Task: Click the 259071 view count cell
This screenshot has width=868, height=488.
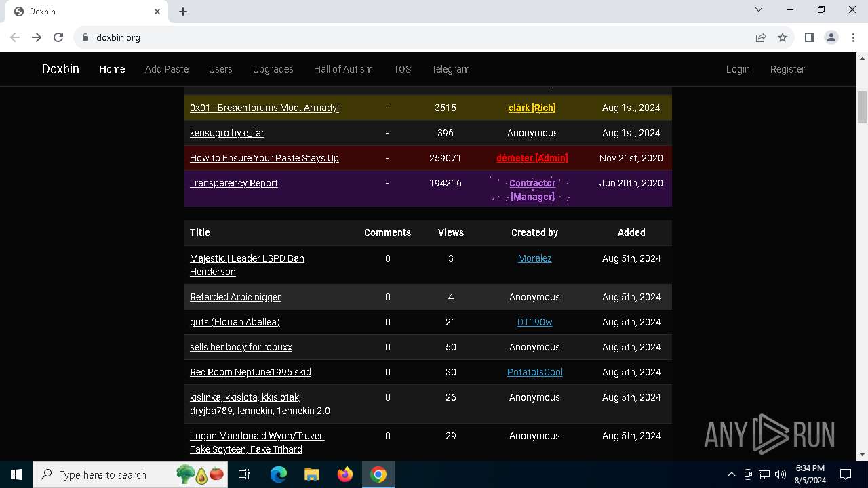Action: 446,158
